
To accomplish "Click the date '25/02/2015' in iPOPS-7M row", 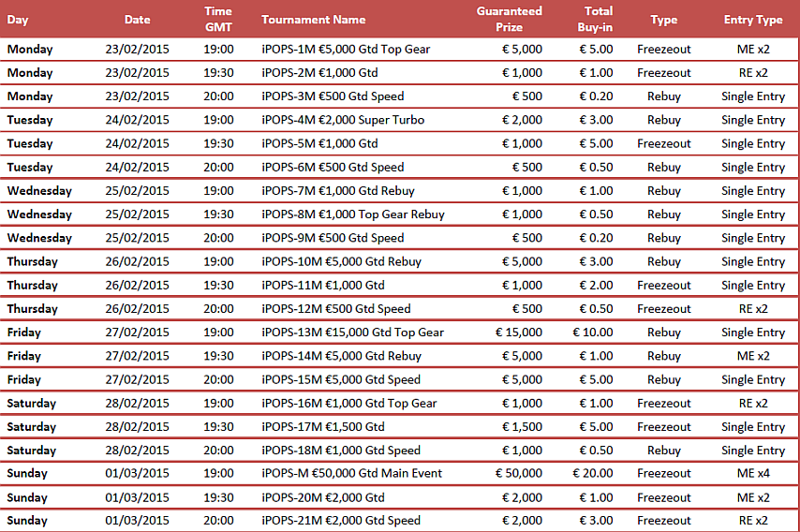I will coord(138,191).
